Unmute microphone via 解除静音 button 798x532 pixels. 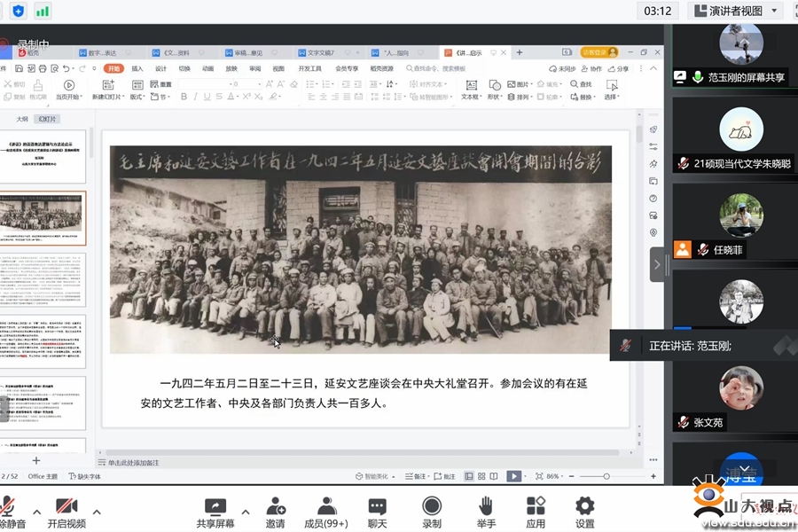click(x=11, y=506)
